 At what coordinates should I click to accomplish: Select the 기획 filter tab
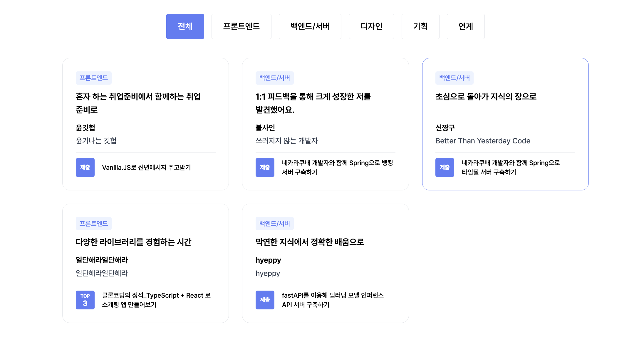pos(420,26)
